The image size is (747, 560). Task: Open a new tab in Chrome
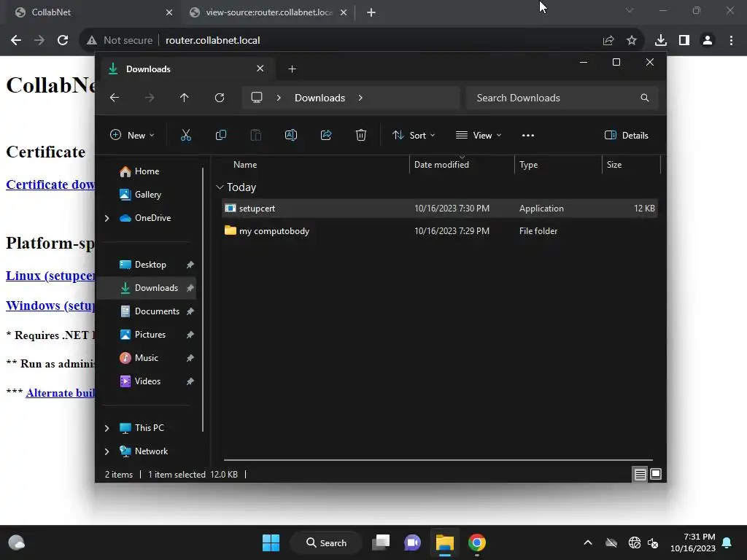(371, 12)
